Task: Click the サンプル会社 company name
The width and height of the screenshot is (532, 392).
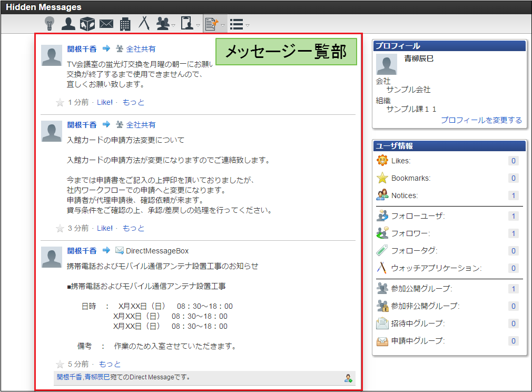Action: point(409,90)
